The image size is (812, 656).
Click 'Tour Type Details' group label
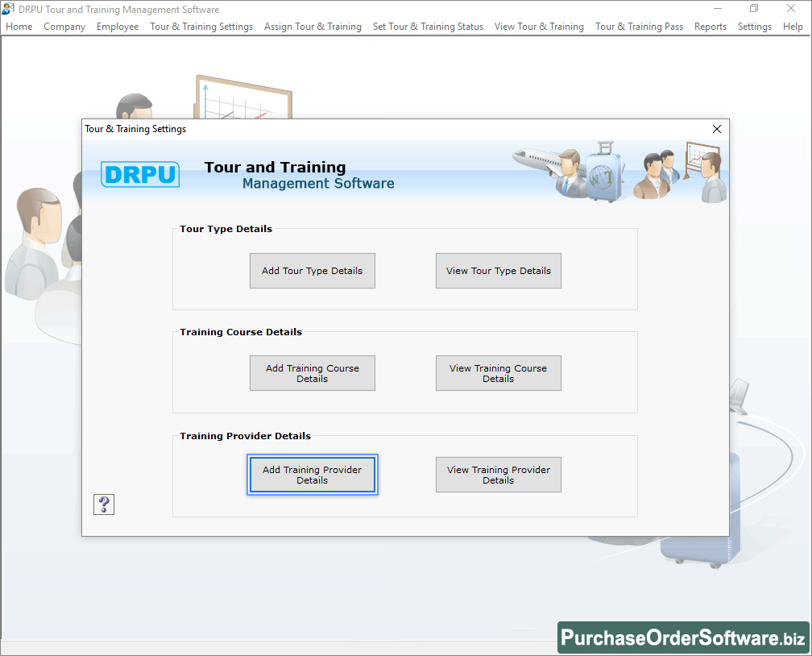point(226,229)
